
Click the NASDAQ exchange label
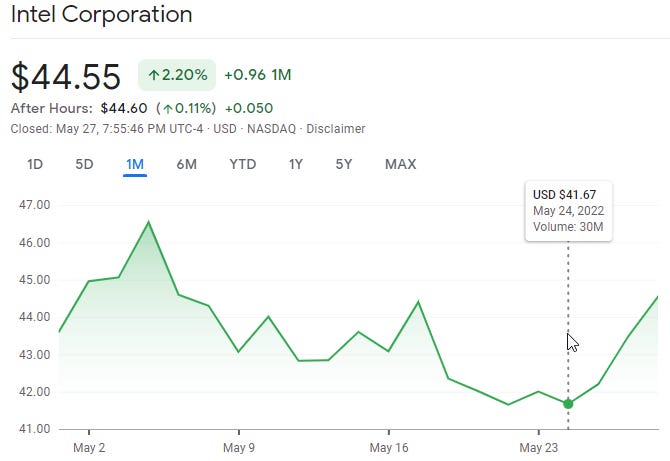271,129
